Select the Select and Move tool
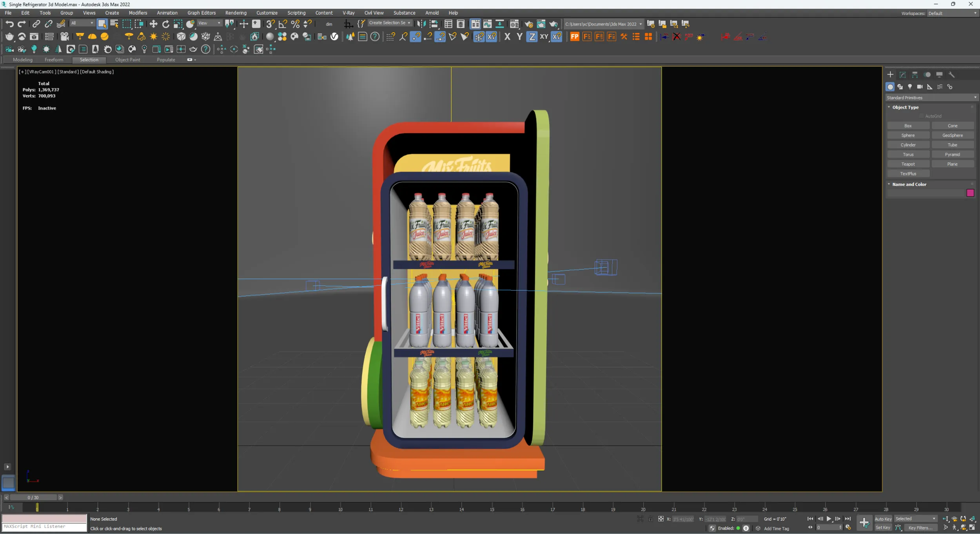The height and width of the screenshot is (534, 980). [x=153, y=24]
